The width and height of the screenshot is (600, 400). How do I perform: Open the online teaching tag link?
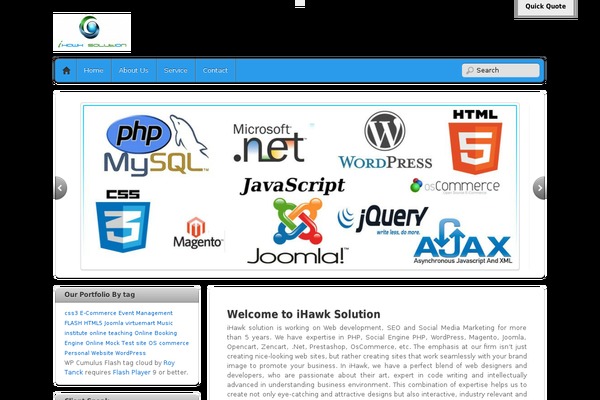tap(111, 333)
